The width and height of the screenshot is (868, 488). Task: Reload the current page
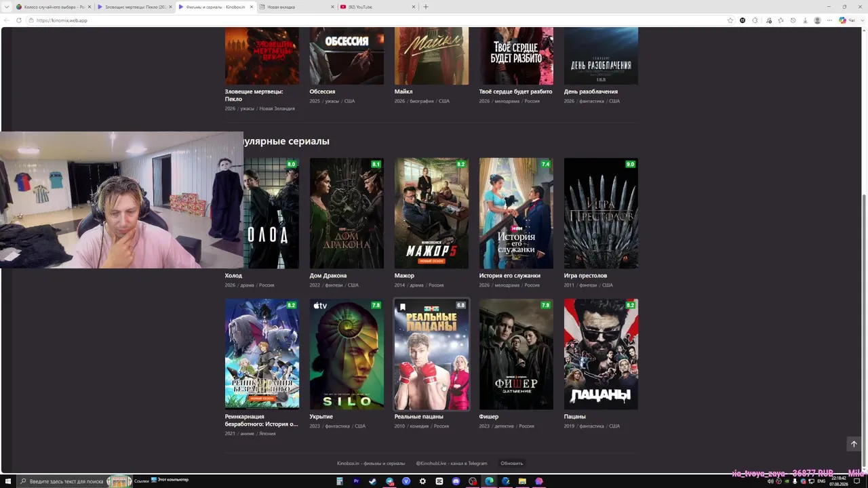pyautogui.click(x=19, y=20)
